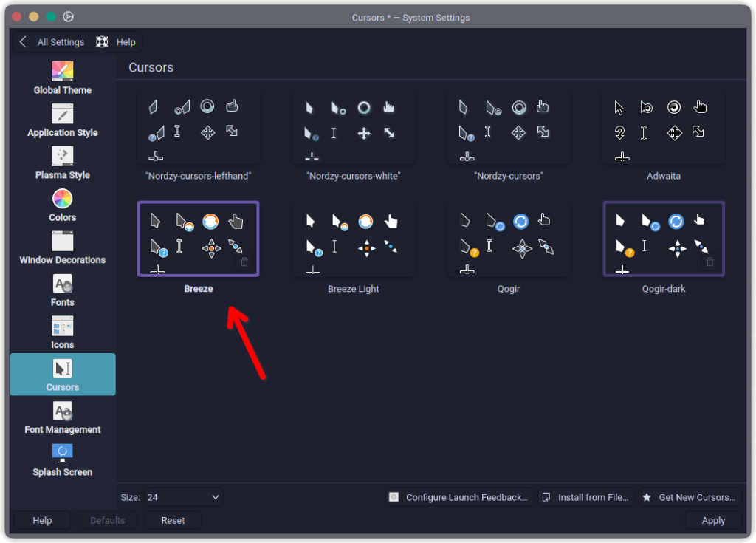Click the Configure Launch Feedback icon
Image resolution: width=756 pixels, height=543 pixels.
(394, 497)
